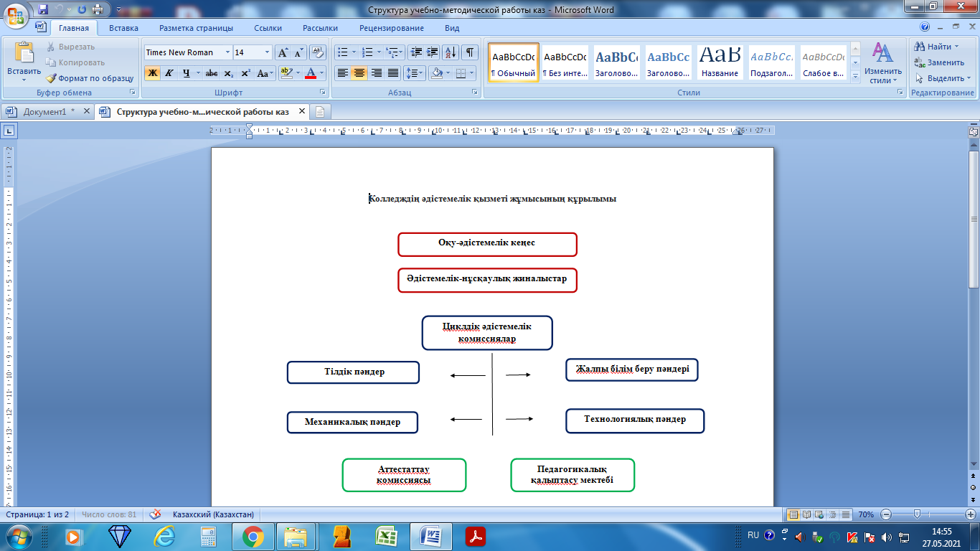Toggle bold formatting (Ж) off
The height and width of the screenshot is (551, 980).
click(152, 73)
